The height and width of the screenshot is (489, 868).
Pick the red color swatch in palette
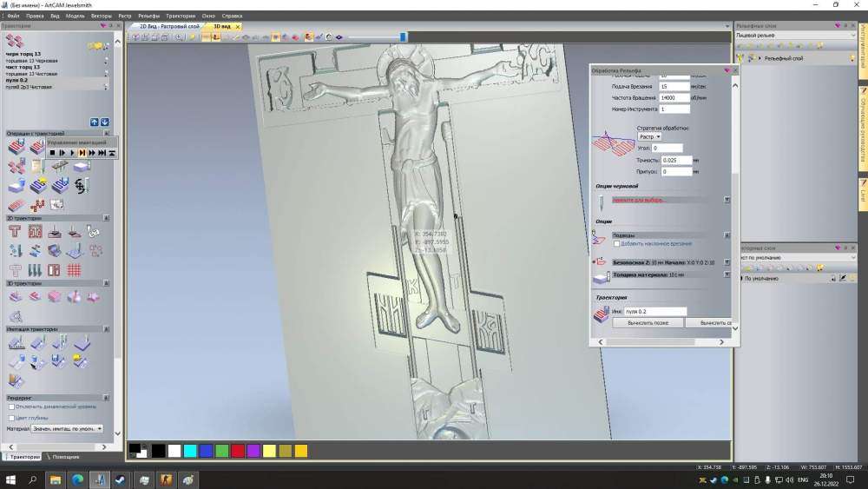[x=237, y=451]
